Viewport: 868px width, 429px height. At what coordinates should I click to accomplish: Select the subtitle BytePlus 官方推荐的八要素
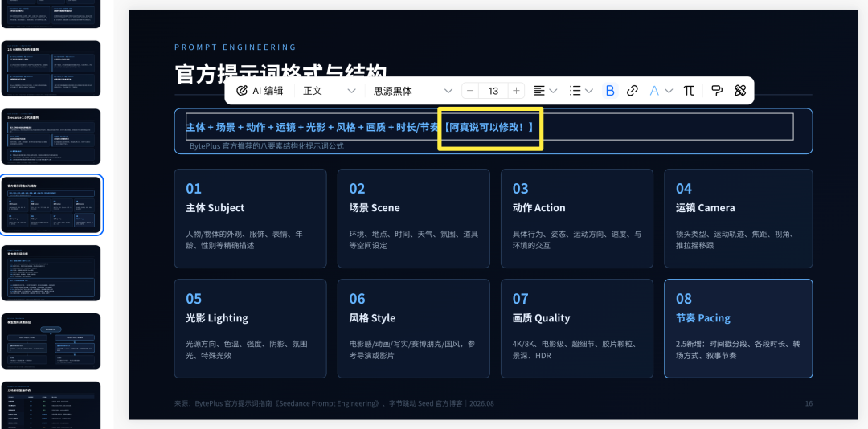[x=266, y=146]
